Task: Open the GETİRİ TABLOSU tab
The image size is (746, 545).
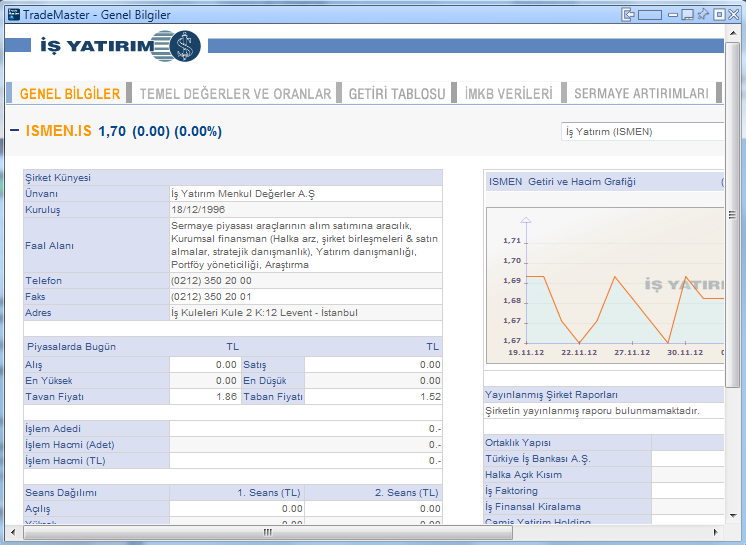Action: (x=397, y=94)
